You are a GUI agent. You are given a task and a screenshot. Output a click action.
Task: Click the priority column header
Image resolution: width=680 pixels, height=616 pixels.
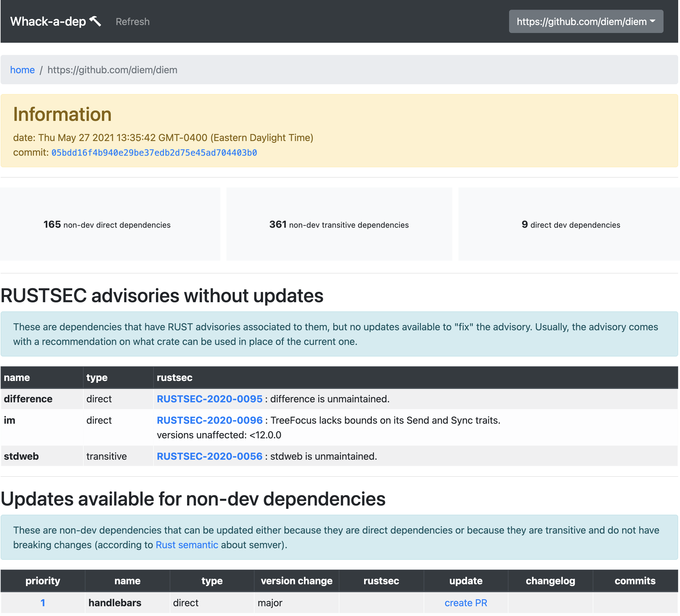(x=43, y=581)
